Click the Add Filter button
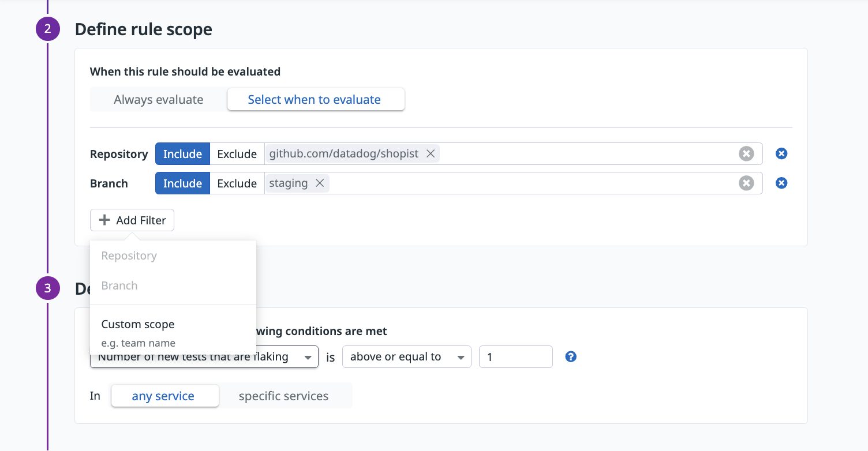This screenshot has width=868, height=451. (x=132, y=220)
